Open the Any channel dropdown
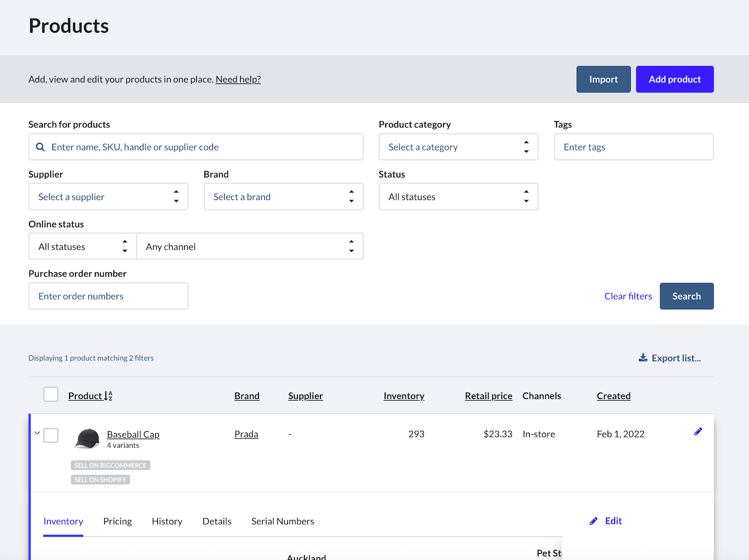 pyautogui.click(x=249, y=247)
